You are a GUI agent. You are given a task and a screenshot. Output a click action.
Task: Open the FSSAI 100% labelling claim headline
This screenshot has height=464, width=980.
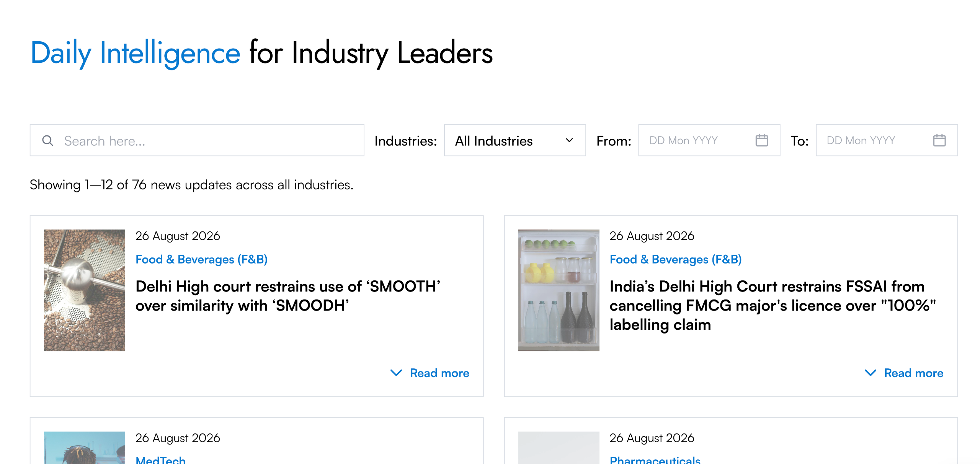[x=773, y=305]
